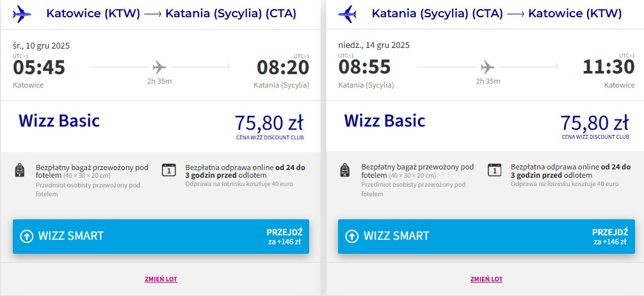Select the 75,80 zł price on the 14 gru flight
644x296 pixels.
pyautogui.click(x=594, y=122)
